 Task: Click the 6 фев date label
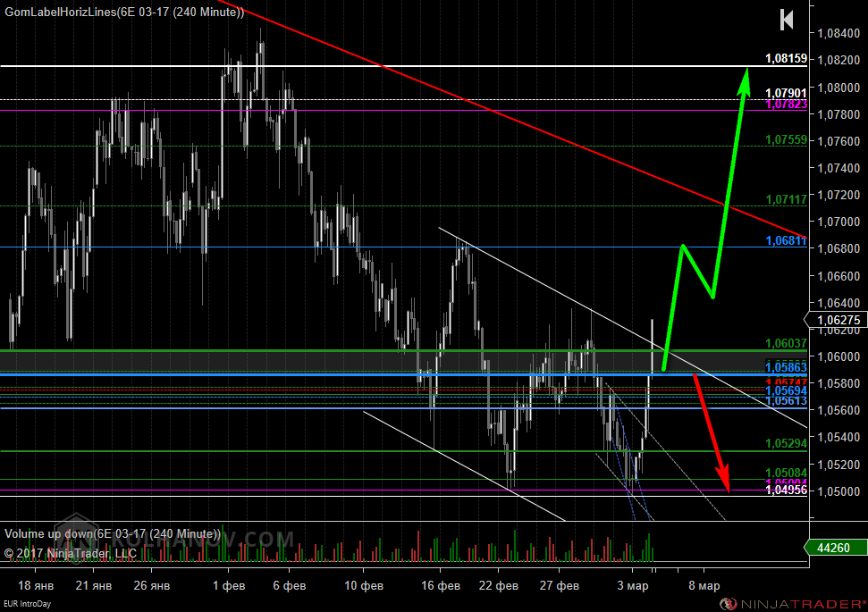point(290,585)
